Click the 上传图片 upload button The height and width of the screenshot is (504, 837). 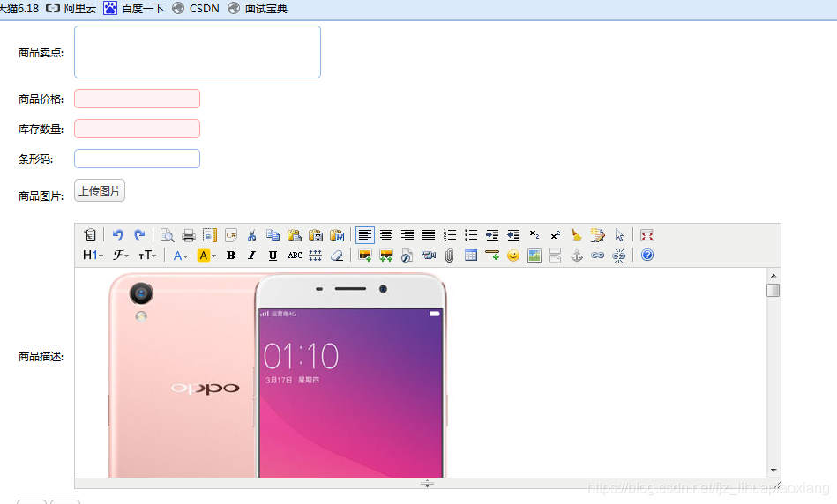click(x=100, y=190)
